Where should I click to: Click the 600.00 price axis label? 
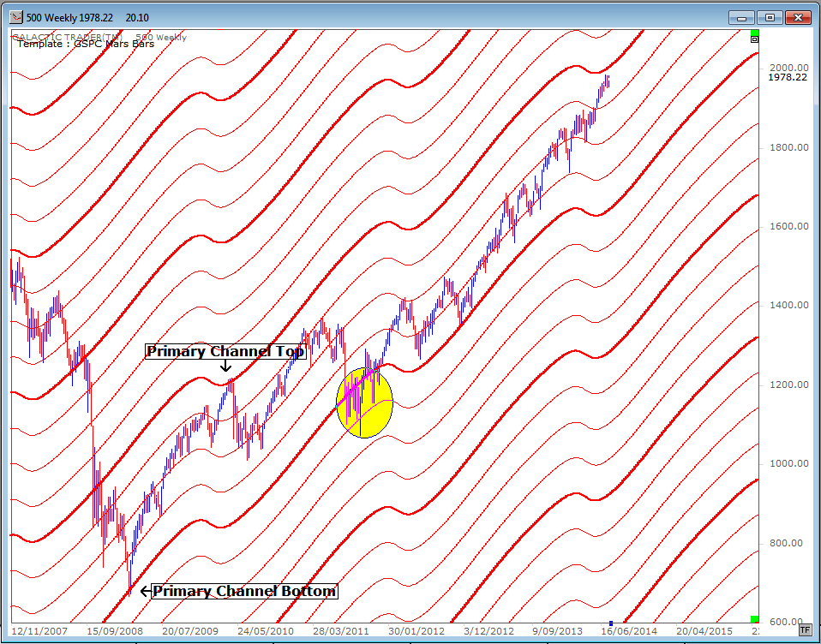click(788, 622)
